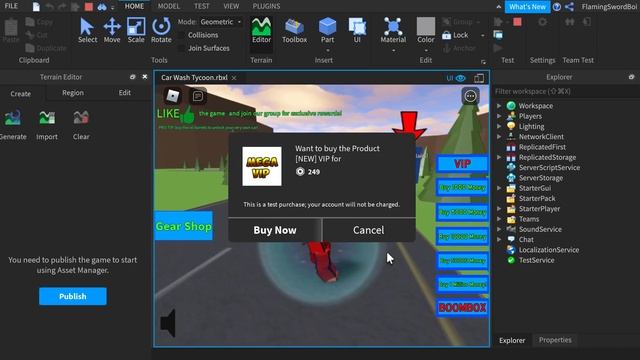Expand the Workspace tree node

(499, 106)
